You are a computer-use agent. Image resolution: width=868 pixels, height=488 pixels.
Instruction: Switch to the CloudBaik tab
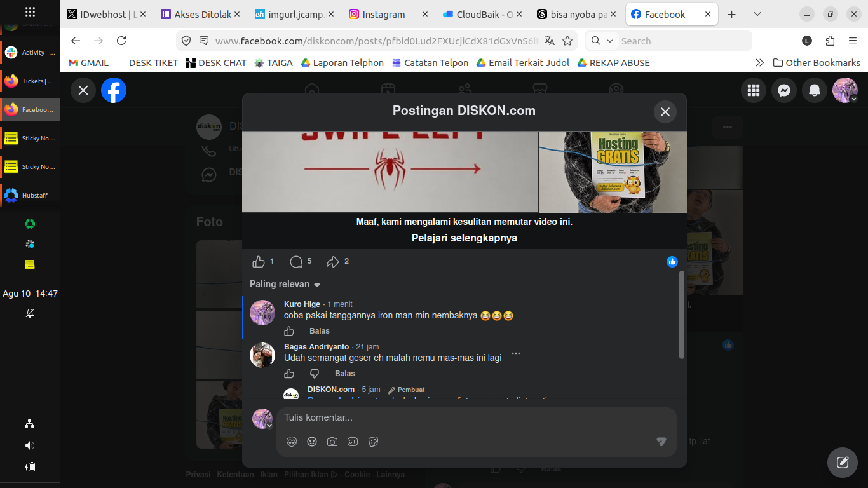coord(482,14)
